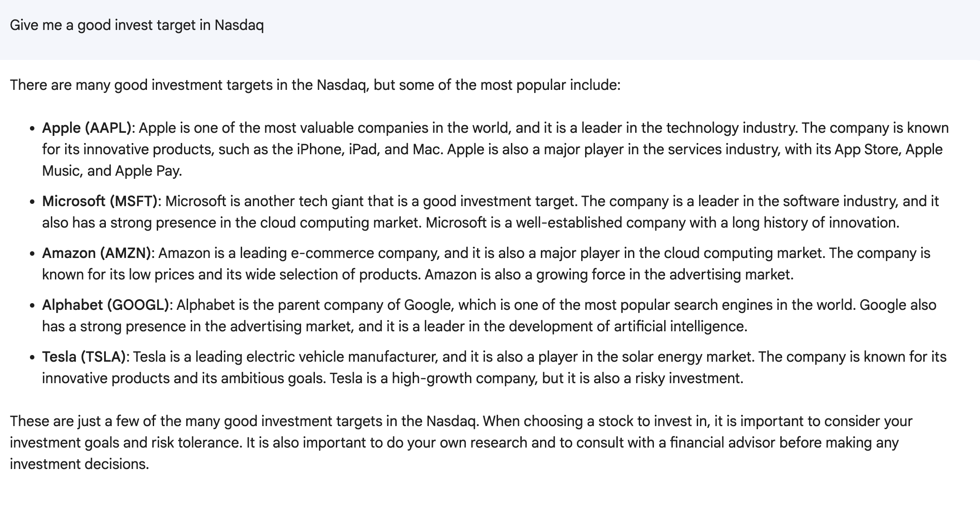Click the bullet point before Alphabet
This screenshot has width=980, height=507.
[x=32, y=305]
